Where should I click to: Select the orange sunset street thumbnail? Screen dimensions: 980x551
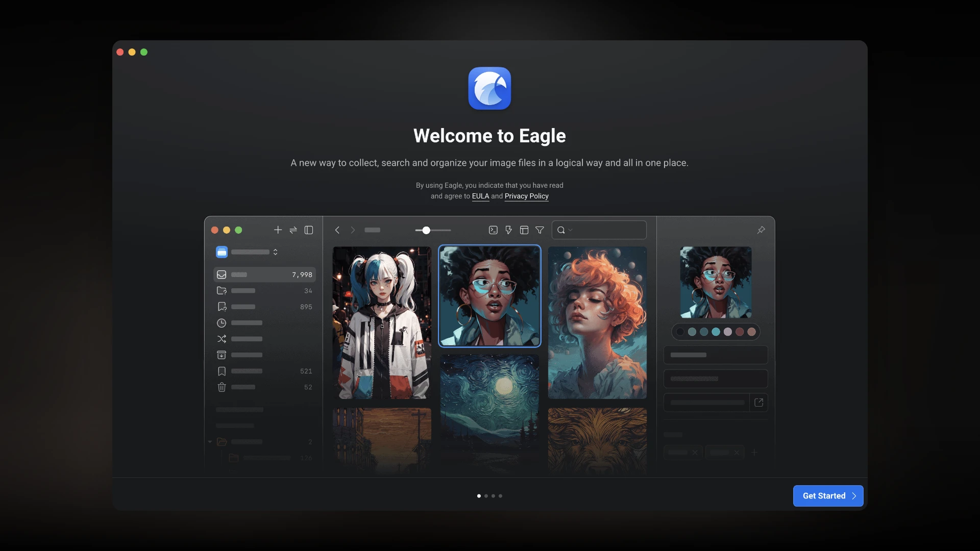382,441
